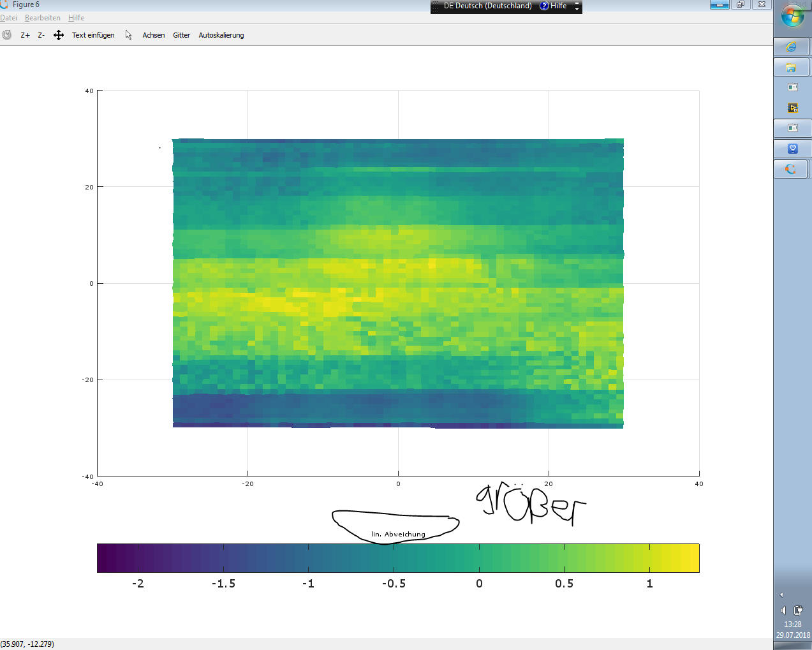Open the Windows Start orb
Screen dimensions: 812x650
(793, 16)
